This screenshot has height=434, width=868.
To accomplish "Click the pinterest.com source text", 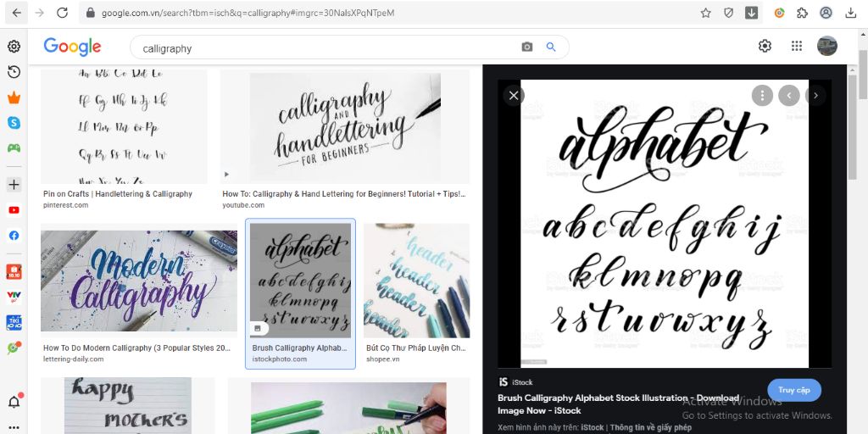I will click(x=66, y=205).
